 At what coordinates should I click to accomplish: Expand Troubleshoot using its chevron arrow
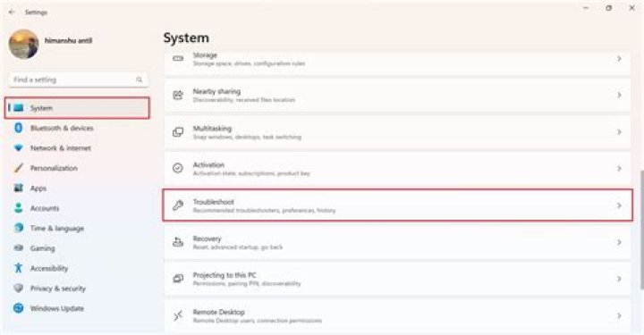click(619, 205)
